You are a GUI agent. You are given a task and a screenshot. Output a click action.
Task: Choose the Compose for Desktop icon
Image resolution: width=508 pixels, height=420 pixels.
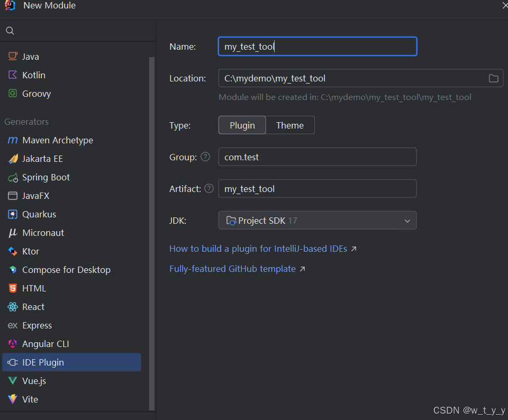pos(13,270)
